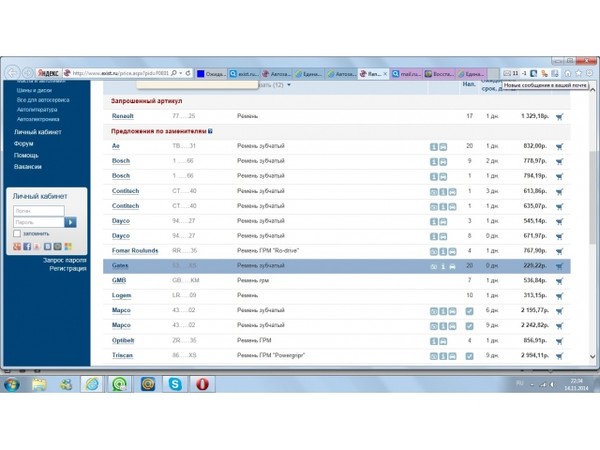Open Форум in left sidebar menu
Image resolution: width=600 pixels, height=450 pixels.
tap(24, 143)
